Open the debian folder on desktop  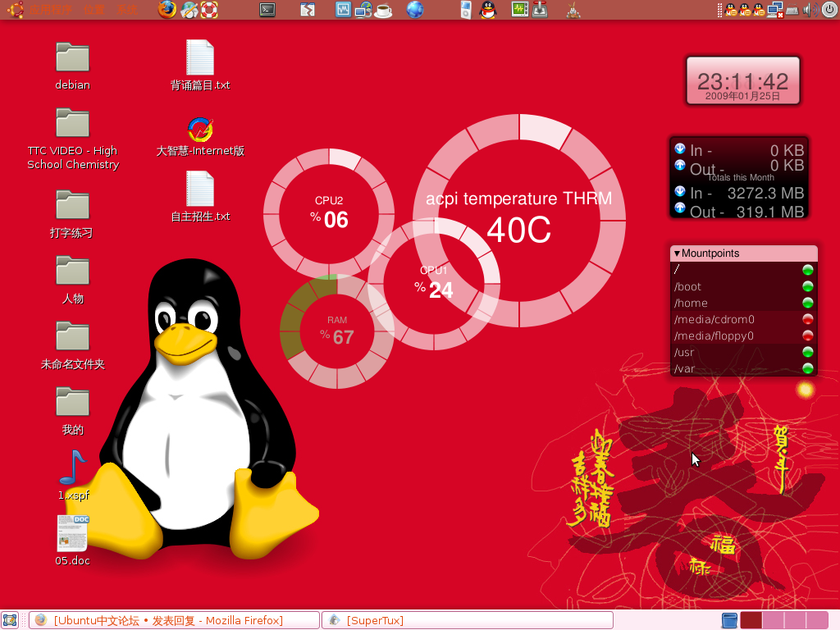point(72,66)
